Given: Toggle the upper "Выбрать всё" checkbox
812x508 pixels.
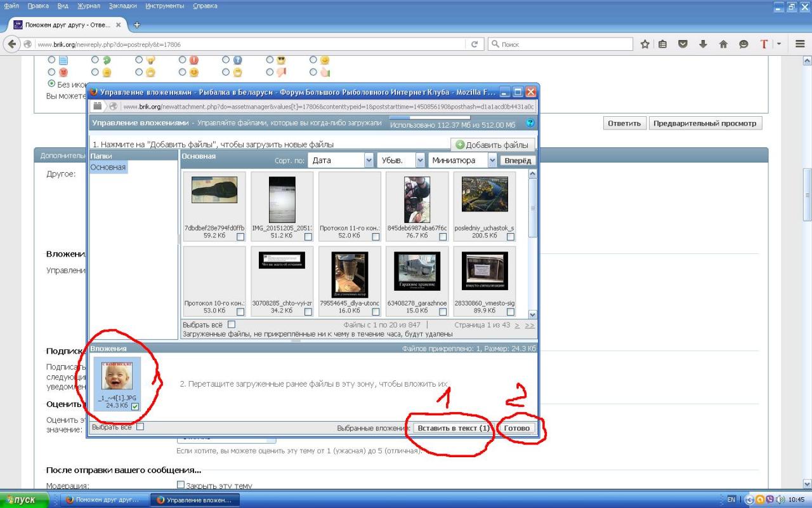Looking at the screenshot, I should [x=231, y=324].
